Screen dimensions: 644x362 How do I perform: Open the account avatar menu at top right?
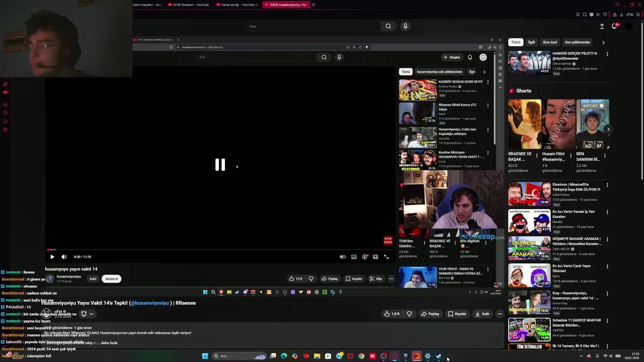[628, 26]
